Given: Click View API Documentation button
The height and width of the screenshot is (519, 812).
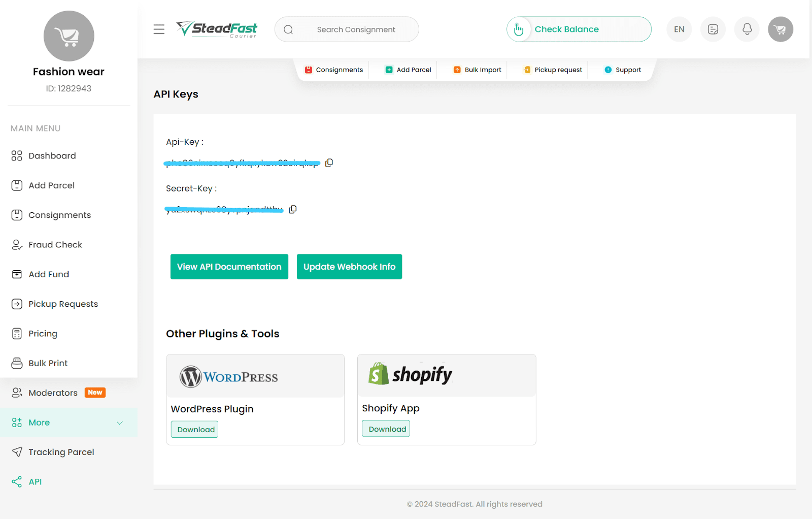Looking at the screenshot, I should click(229, 267).
